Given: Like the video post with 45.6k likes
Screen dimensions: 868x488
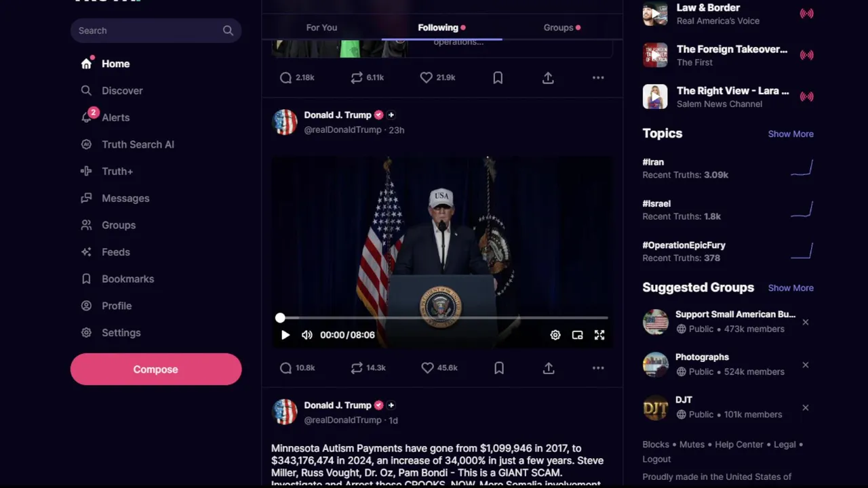Looking at the screenshot, I should tap(427, 368).
